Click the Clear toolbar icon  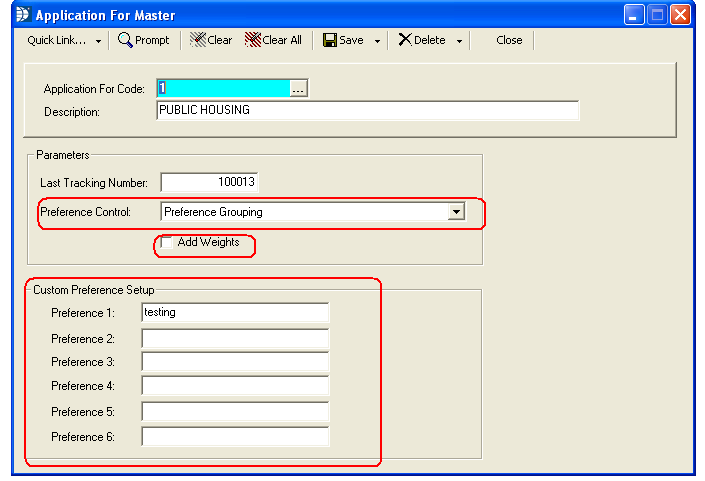198,40
